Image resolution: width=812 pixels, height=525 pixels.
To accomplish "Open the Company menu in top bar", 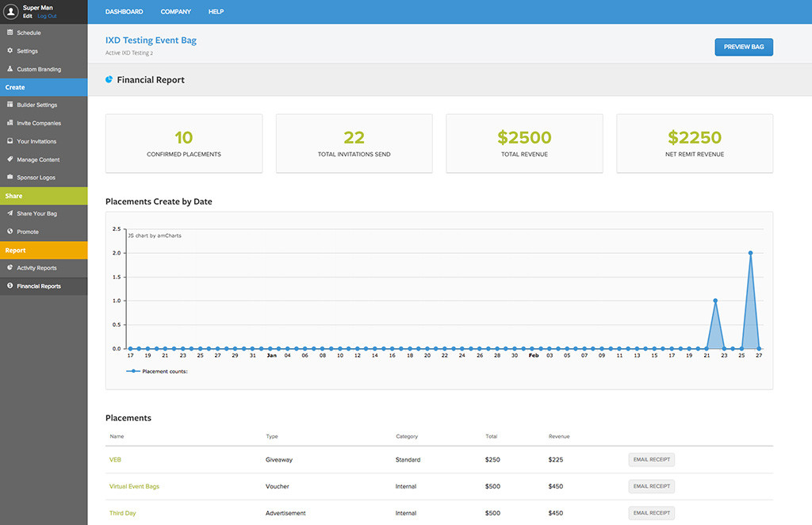I will [x=175, y=11].
